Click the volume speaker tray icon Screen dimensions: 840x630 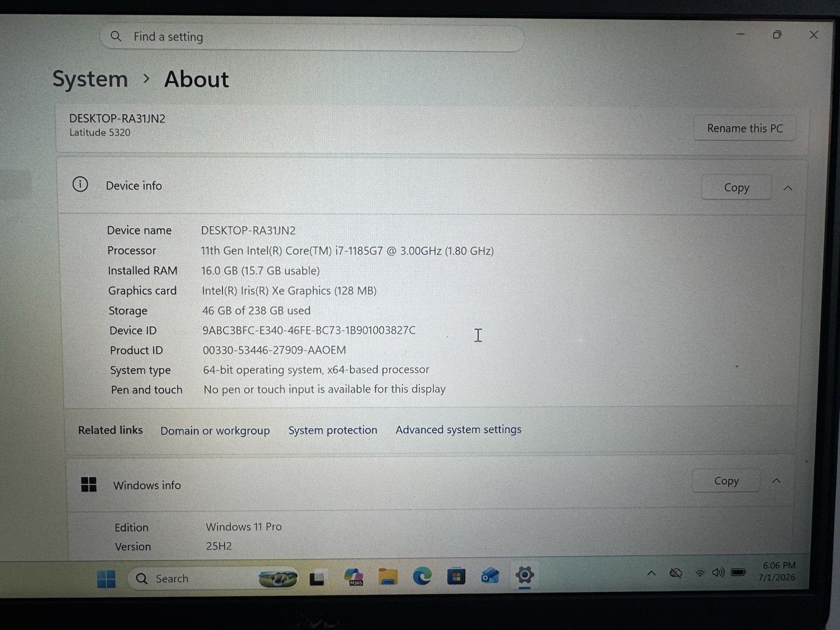tap(718, 572)
